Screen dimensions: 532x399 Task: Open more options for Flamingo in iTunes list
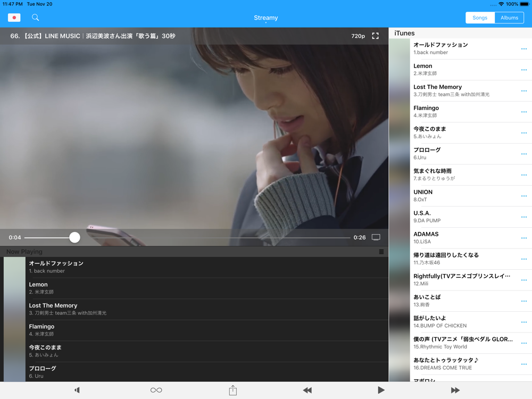524,112
